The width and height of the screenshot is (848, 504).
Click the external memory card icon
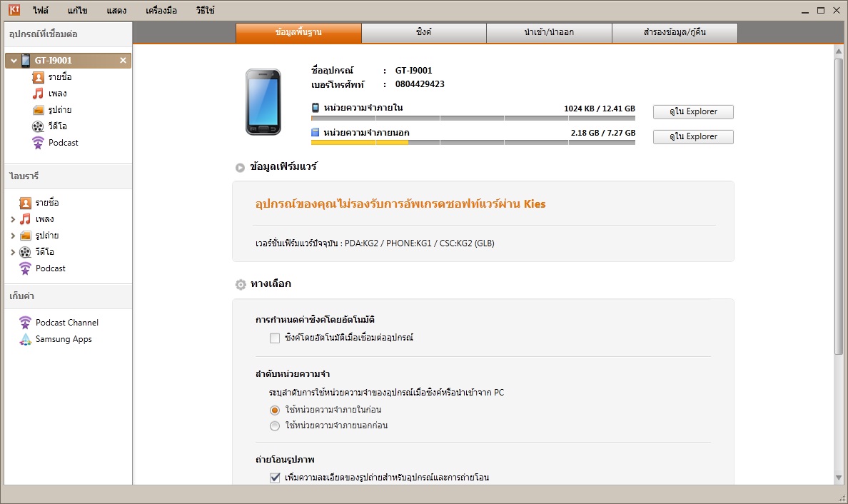tap(316, 133)
